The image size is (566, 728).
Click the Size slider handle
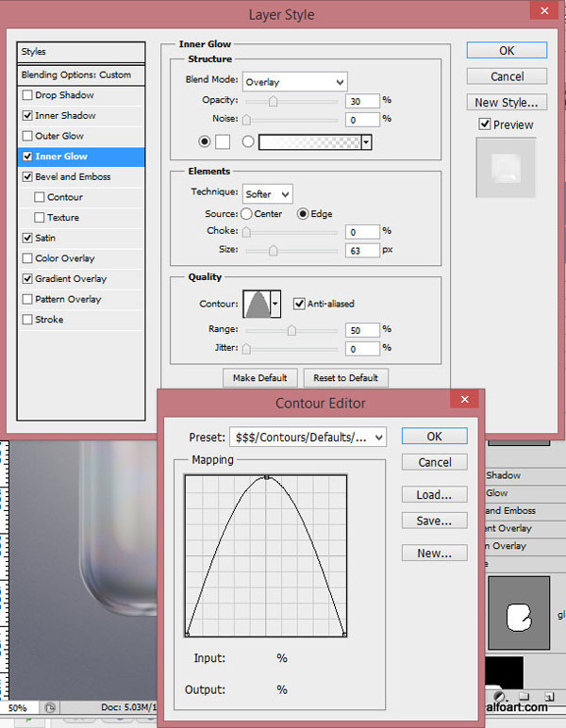click(273, 251)
